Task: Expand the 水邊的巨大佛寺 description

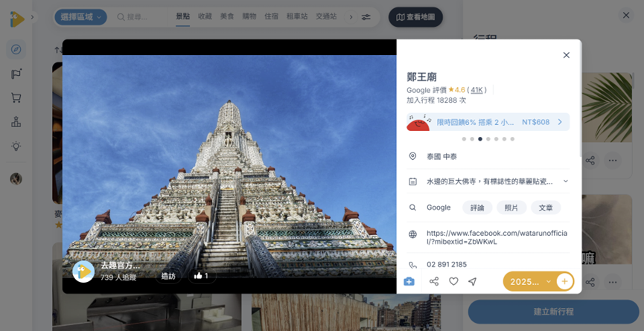Action: (x=566, y=181)
